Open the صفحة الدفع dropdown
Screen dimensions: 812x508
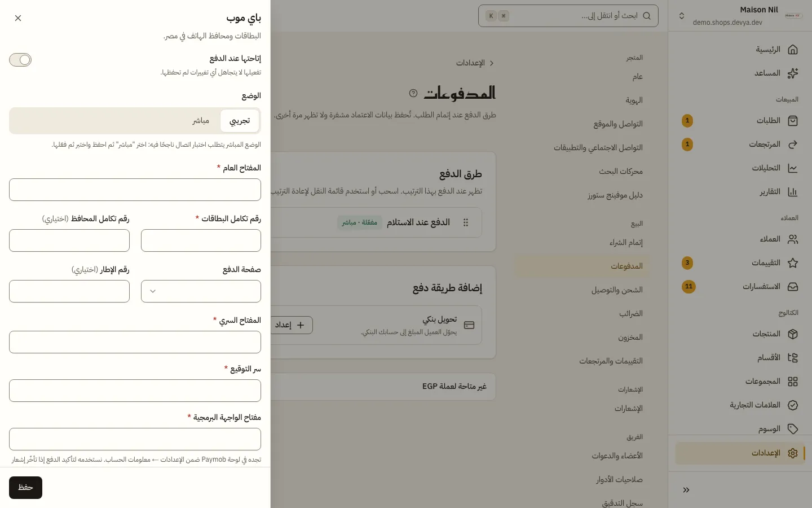(x=201, y=291)
